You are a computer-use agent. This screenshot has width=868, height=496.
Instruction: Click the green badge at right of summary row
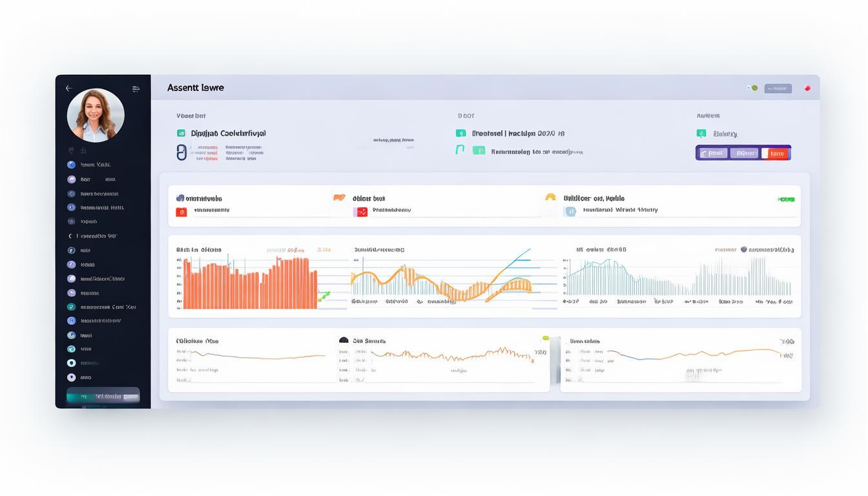coord(786,200)
